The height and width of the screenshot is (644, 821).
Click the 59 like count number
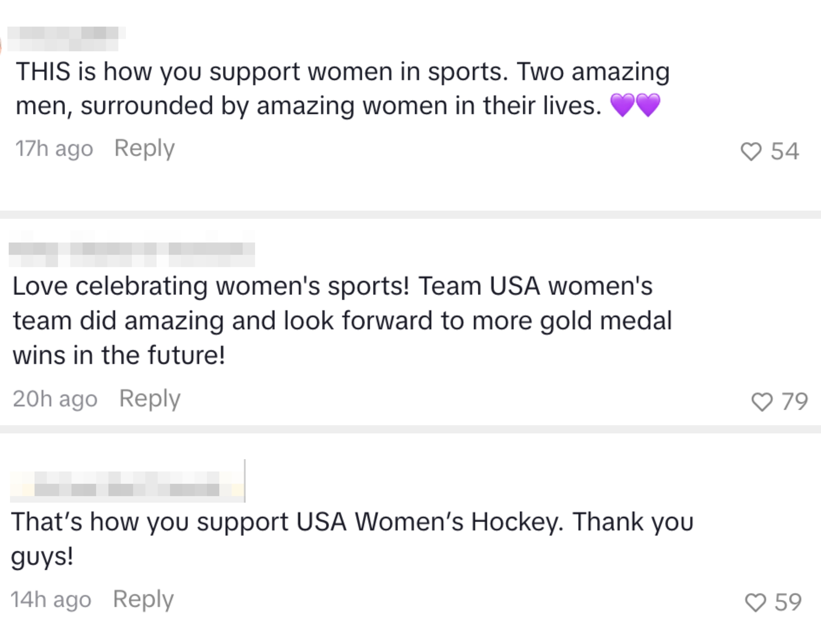point(788,602)
